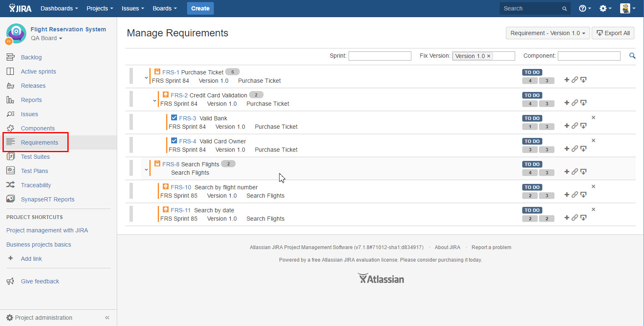Focus the top Search box
The height and width of the screenshot is (326, 644).
click(535, 8)
